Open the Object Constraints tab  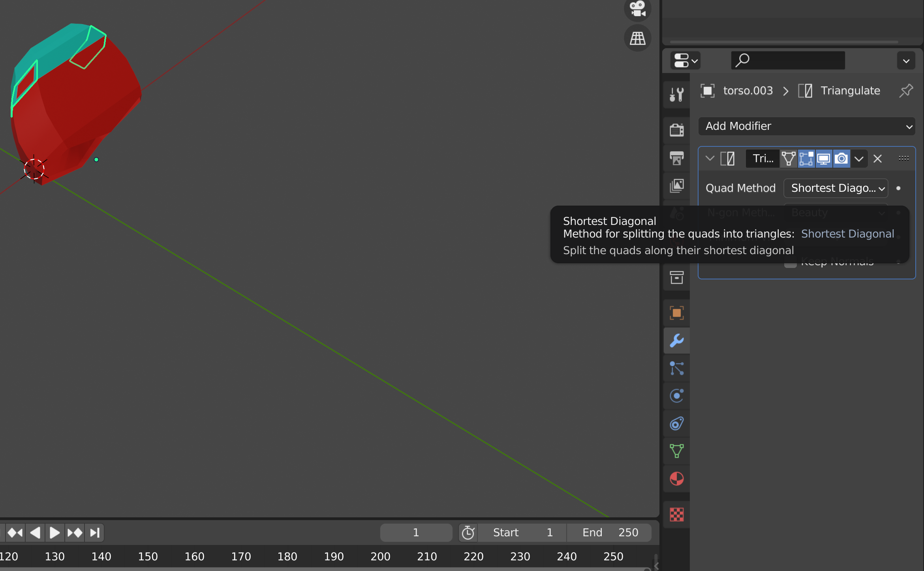[677, 423]
